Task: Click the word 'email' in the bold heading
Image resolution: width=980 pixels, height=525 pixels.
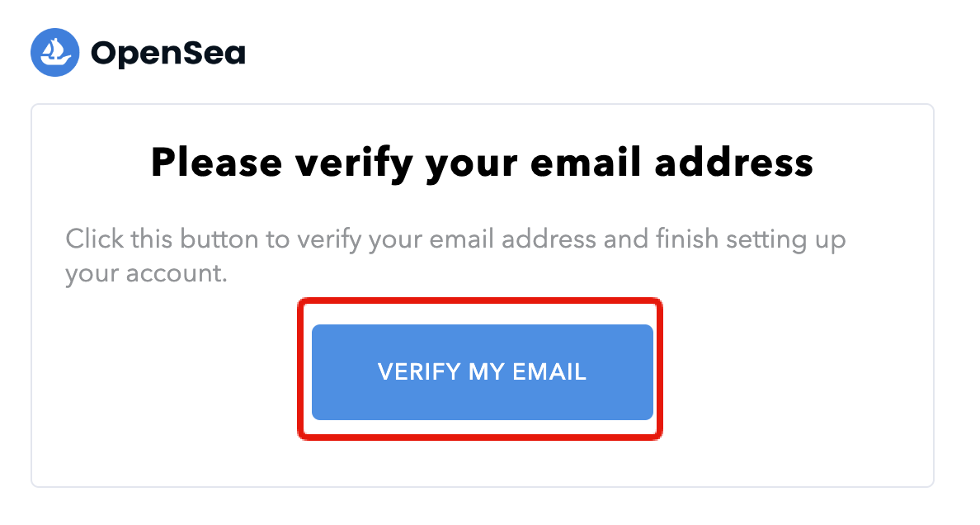Action: tap(586, 163)
